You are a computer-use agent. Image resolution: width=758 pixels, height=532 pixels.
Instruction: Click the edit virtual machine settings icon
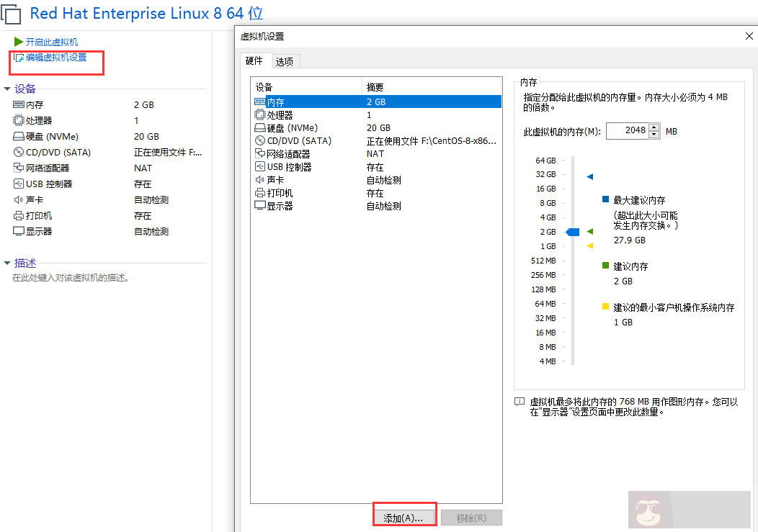(x=19, y=58)
